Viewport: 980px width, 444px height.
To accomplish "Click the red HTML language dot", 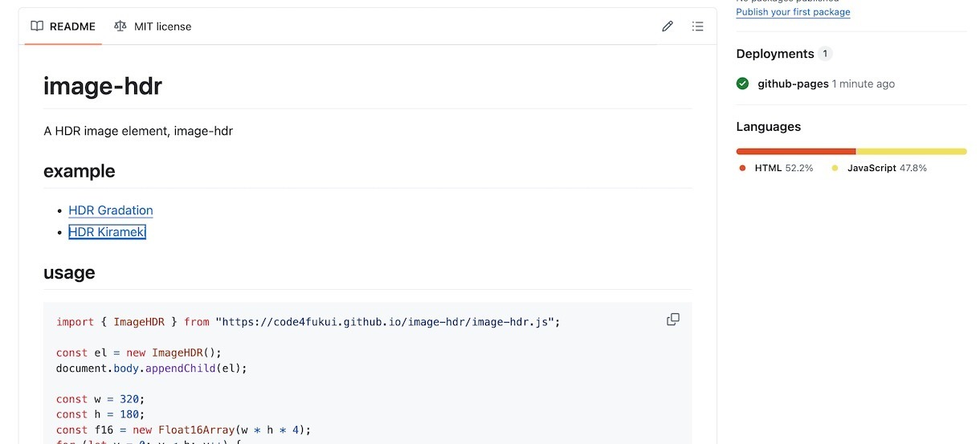I will click(743, 168).
